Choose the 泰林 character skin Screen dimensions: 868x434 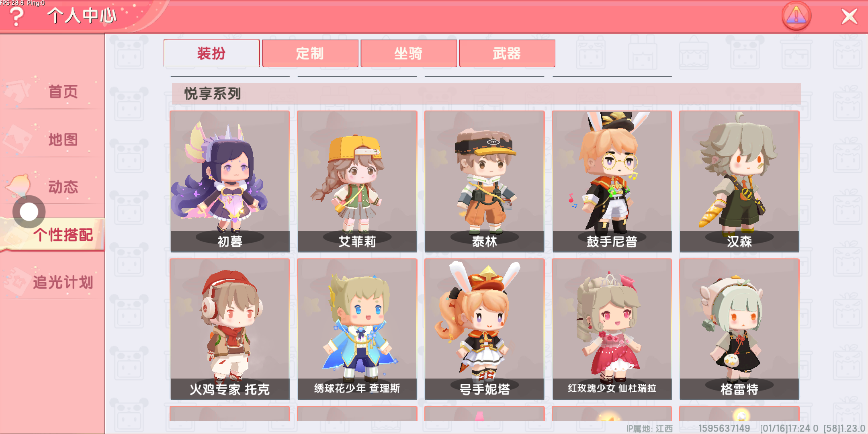[x=485, y=182]
